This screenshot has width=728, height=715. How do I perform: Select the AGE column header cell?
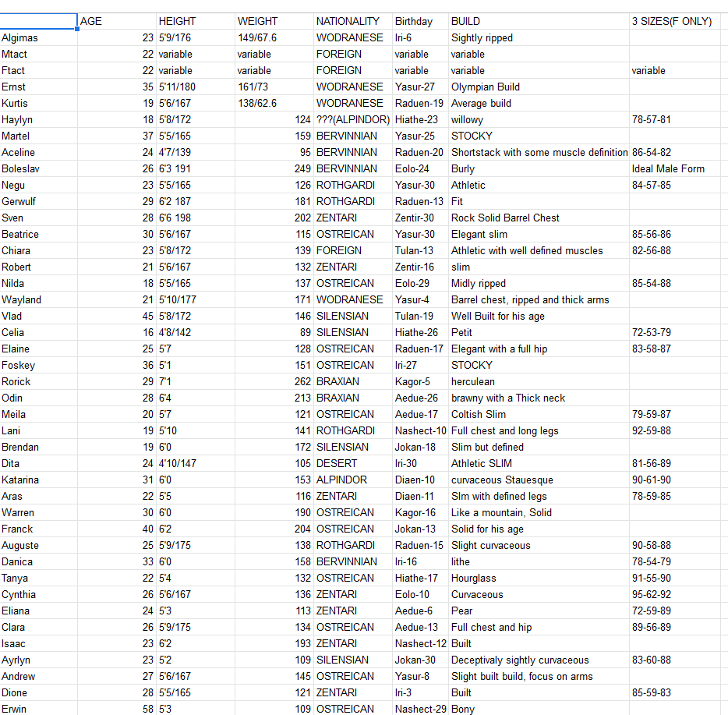coord(117,21)
